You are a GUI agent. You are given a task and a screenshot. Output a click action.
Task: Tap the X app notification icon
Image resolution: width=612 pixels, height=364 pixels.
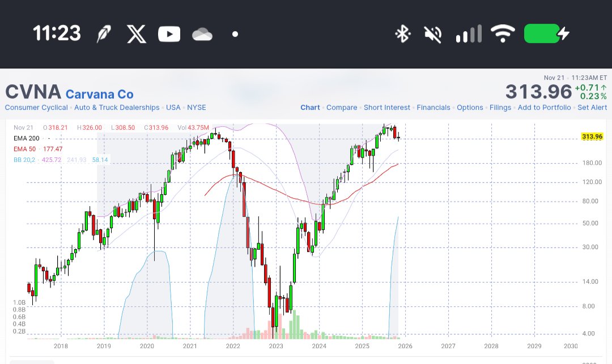[137, 34]
